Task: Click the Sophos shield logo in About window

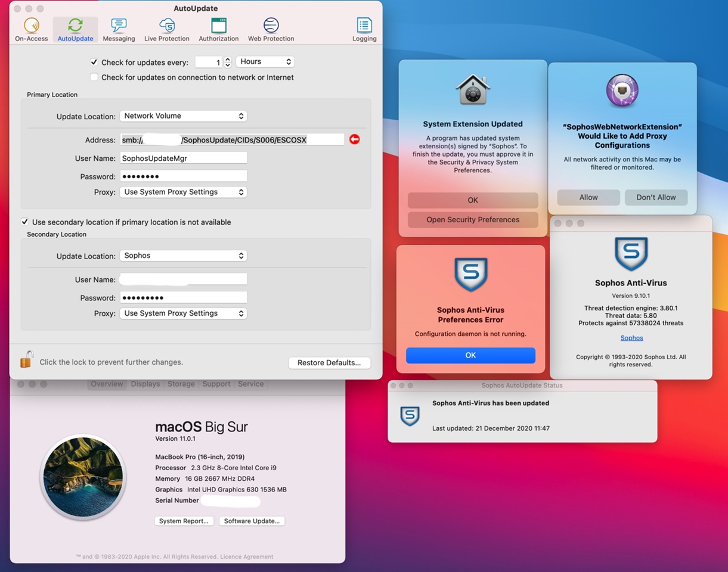Action: click(x=631, y=254)
